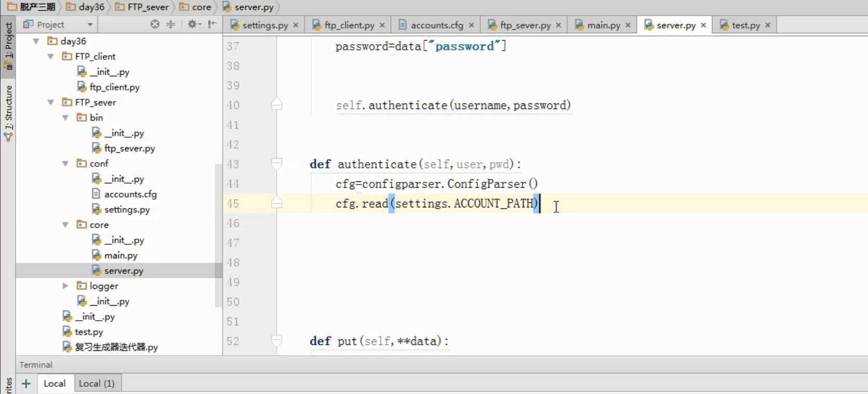The width and height of the screenshot is (868, 394).
Task: Click the scroll-from-source target icon in Project panel
Action: (154, 24)
